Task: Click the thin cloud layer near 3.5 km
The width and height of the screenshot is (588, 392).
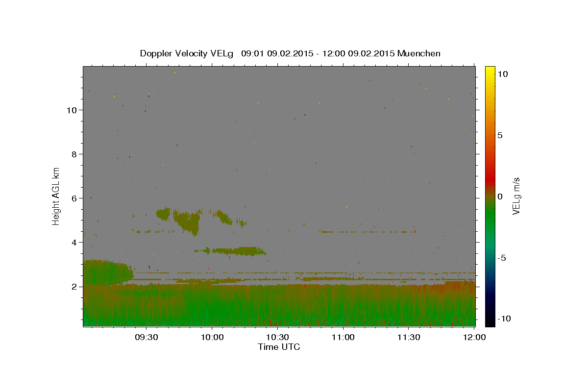Action: point(230,251)
